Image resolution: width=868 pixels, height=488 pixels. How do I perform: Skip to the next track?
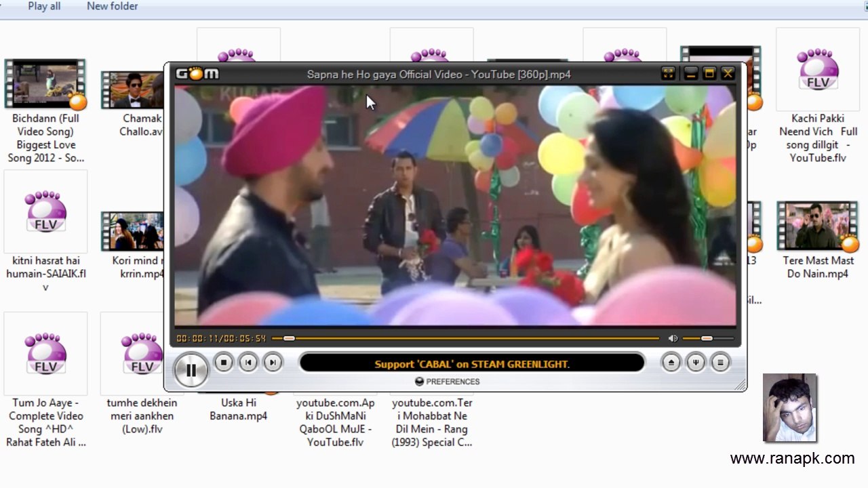(x=273, y=363)
